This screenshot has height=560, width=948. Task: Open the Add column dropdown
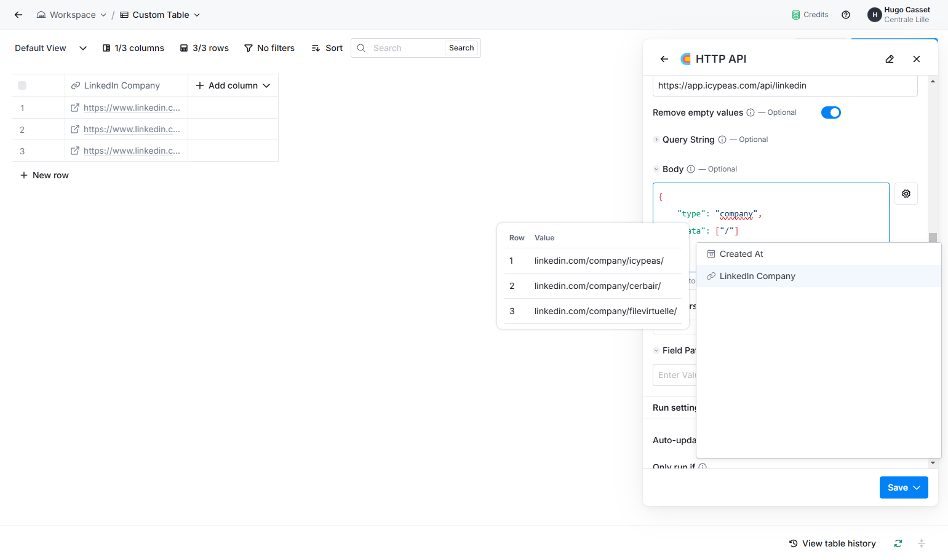233,85
